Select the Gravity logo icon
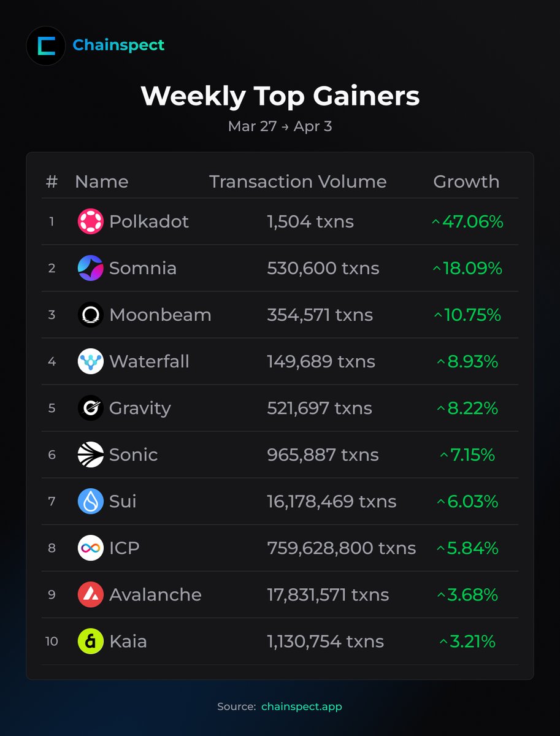The image size is (560, 736). (91, 408)
